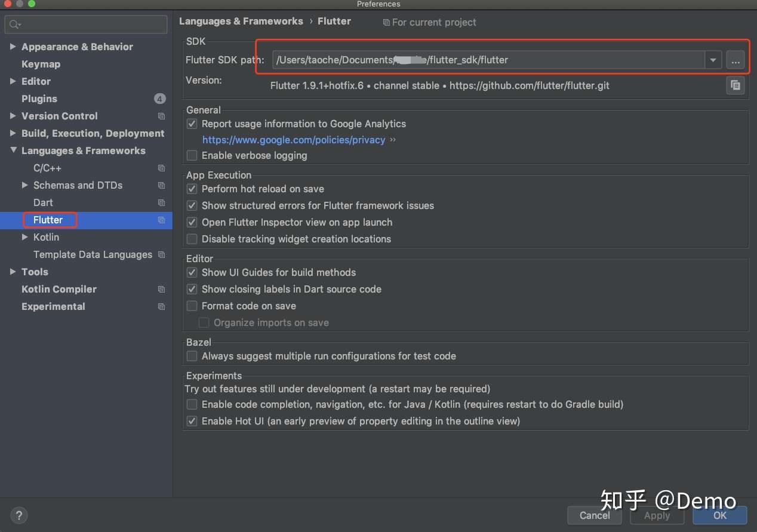Viewport: 757px width, 532px height.
Task: Click the help question mark icon
Action: [x=19, y=515]
